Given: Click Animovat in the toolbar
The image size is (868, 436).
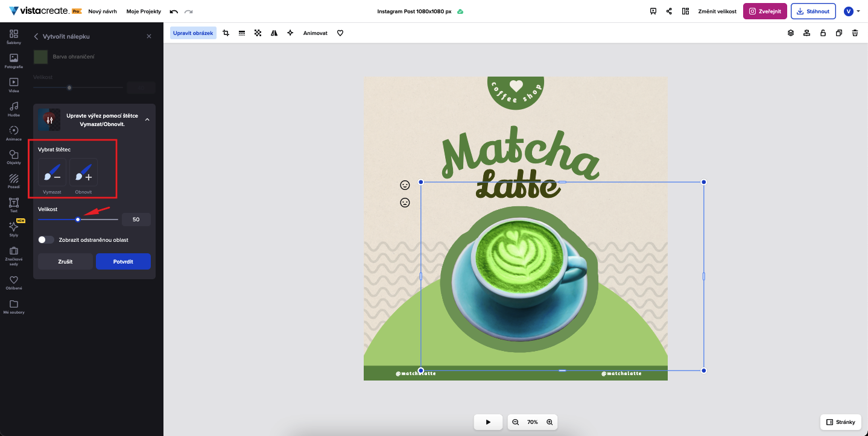Looking at the screenshot, I should click(x=315, y=33).
